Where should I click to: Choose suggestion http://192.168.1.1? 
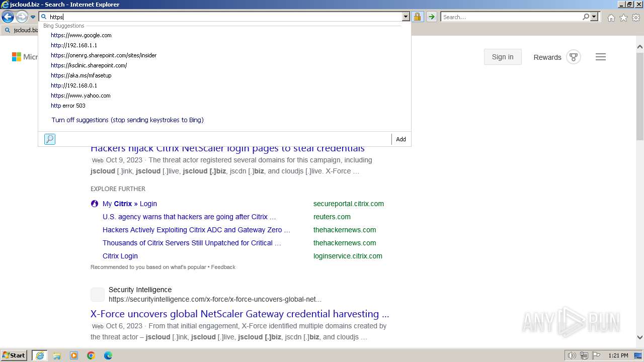click(x=74, y=45)
